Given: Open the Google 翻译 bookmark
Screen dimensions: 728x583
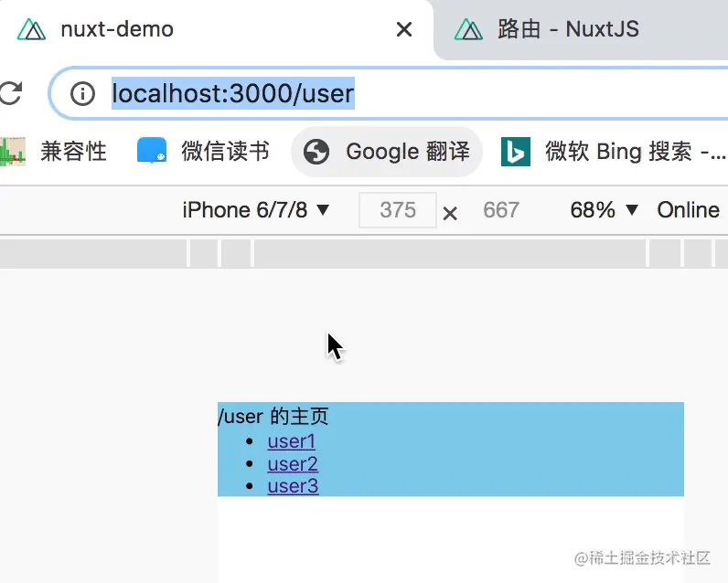Looking at the screenshot, I should coord(387,152).
